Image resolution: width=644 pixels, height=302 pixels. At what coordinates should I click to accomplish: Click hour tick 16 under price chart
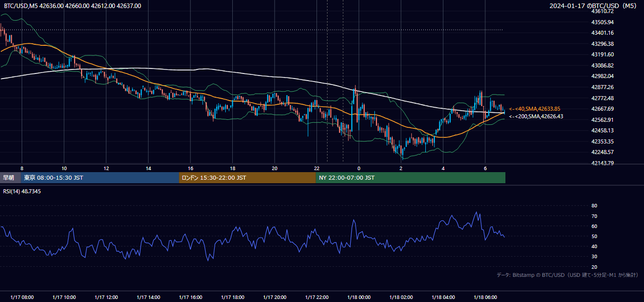pyautogui.click(x=190, y=168)
